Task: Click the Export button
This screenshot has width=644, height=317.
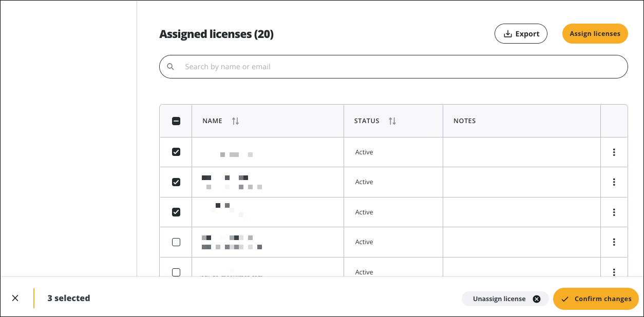Action: [521, 34]
